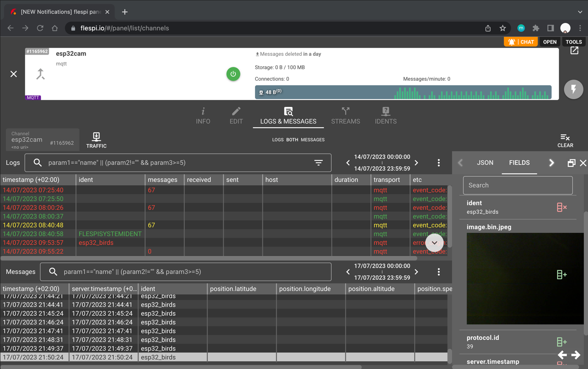
Task: Click the scroll-down chevron in logs
Action: (434, 243)
